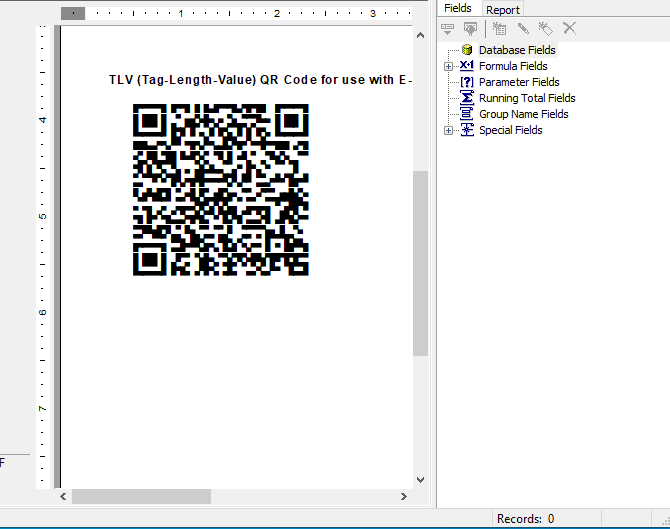Click the horizontal scrollbar right arrow

(x=403, y=497)
